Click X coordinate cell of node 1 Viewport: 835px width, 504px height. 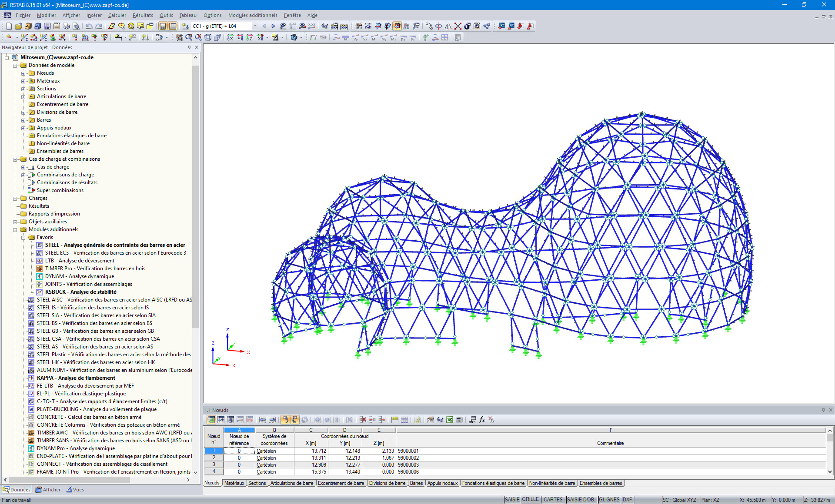311,451
